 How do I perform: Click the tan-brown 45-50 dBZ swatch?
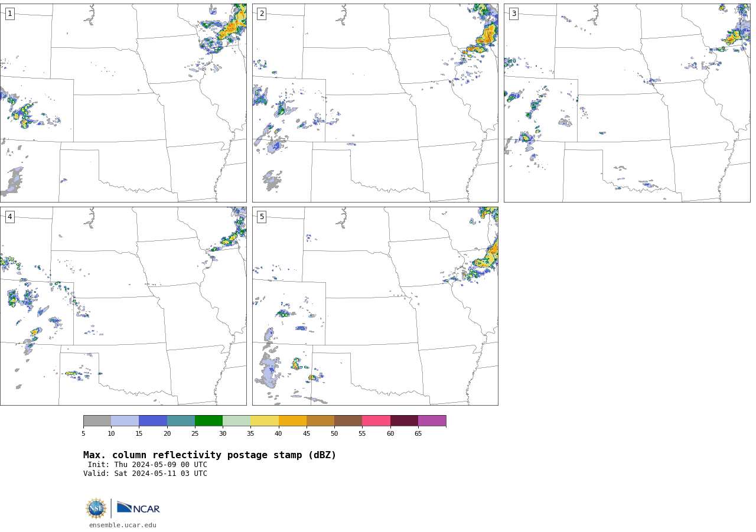pos(320,420)
